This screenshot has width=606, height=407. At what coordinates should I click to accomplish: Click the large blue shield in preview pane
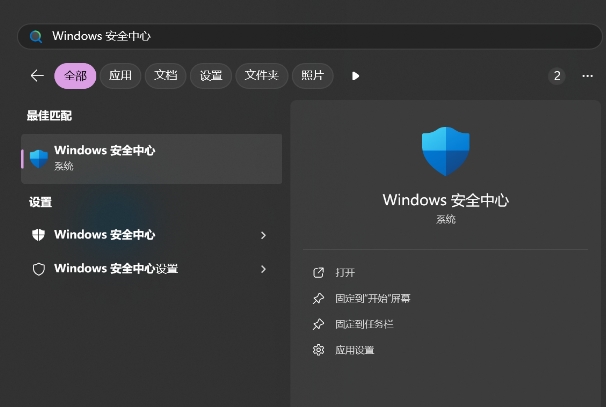[x=445, y=151]
